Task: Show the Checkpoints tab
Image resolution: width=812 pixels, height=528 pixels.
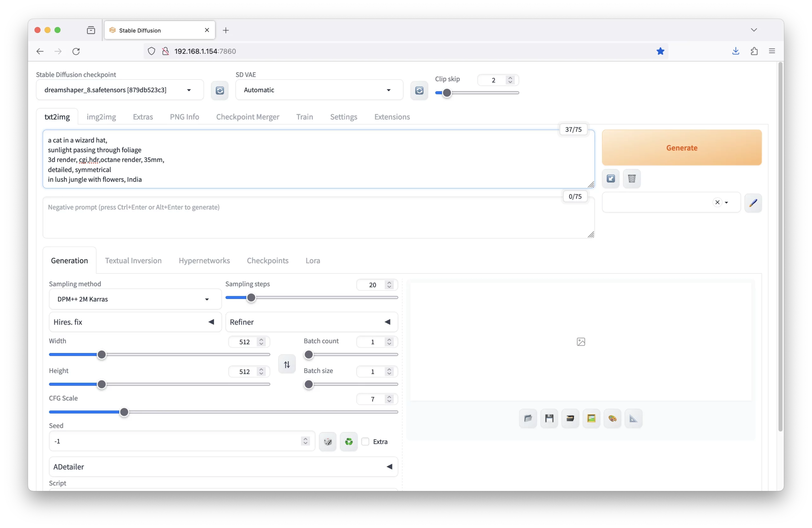Action: [267, 261]
